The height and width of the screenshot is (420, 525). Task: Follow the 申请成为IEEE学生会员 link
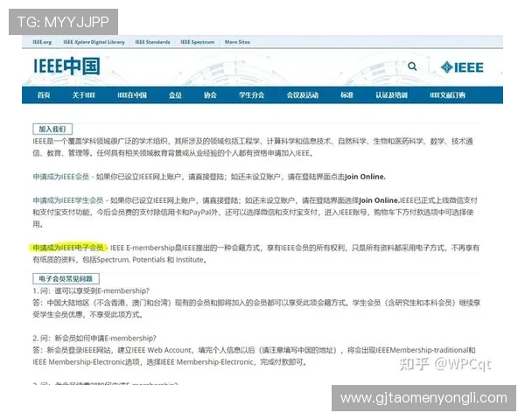click(x=68, y=200)
